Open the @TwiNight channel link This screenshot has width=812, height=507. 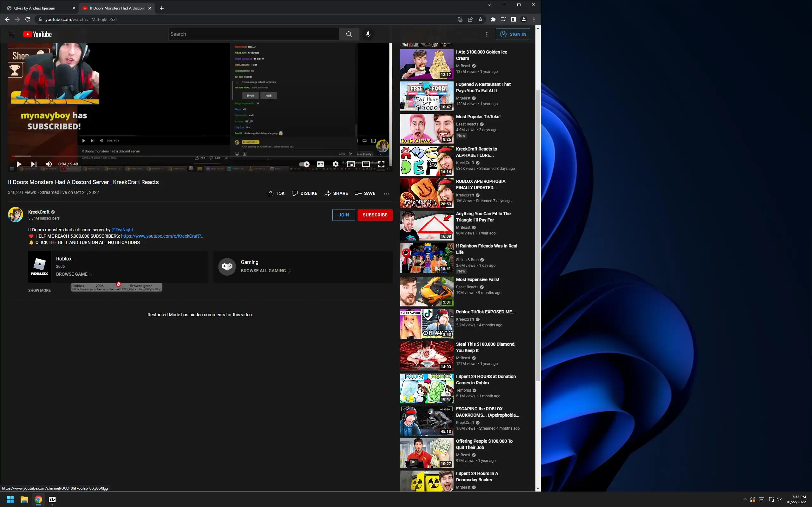click(x=122, y=230)
